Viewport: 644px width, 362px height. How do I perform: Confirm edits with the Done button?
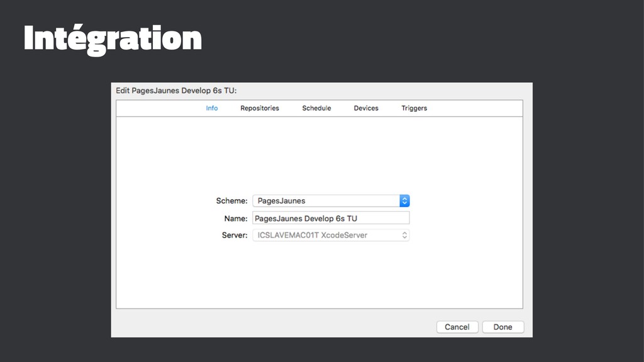[502, 327]
